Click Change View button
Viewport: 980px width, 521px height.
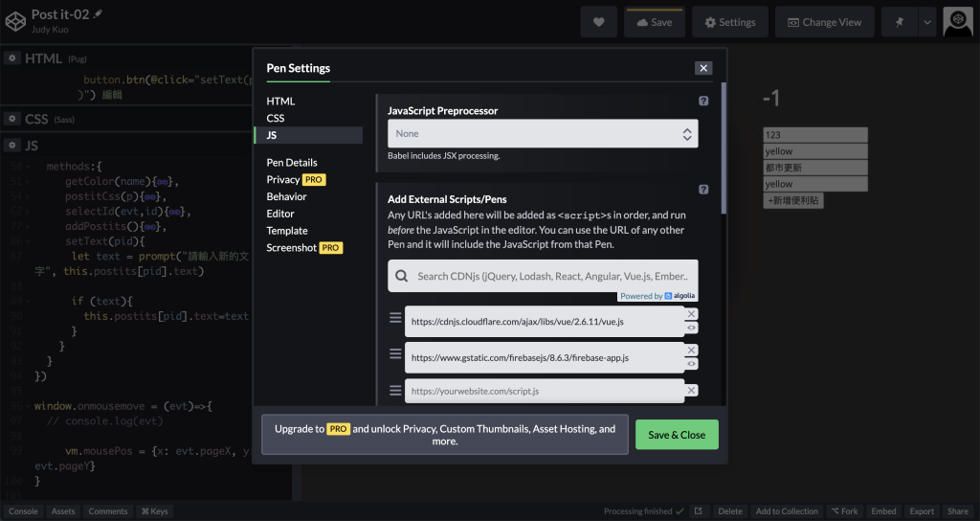[x=824, y=23]
